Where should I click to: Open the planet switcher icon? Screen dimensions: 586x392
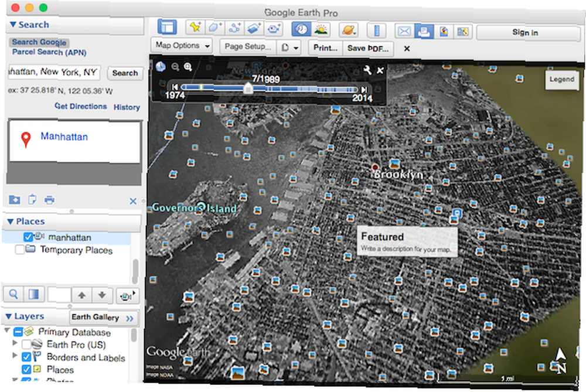(348, 29)
